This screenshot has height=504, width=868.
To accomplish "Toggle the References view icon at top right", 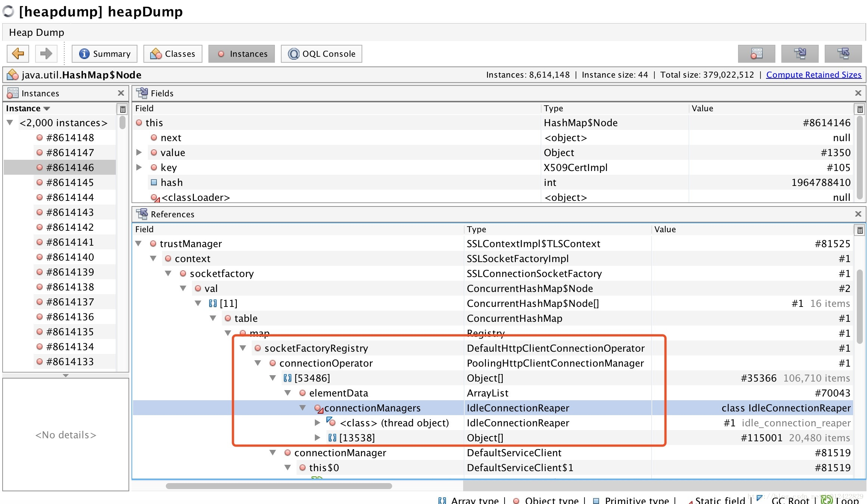I will coord(843,54).
